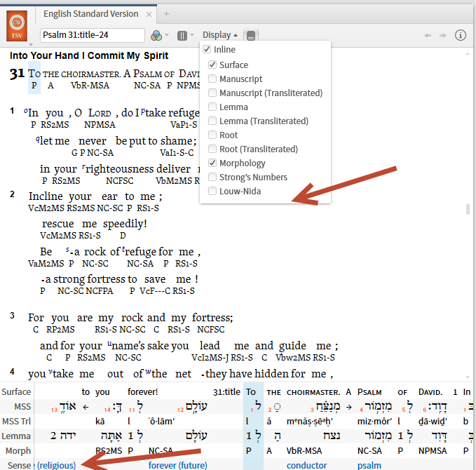Screen dimensions: 476x470
Task: Click footnote marker p before 'take refuge'
Action: (x=143, y=112)
